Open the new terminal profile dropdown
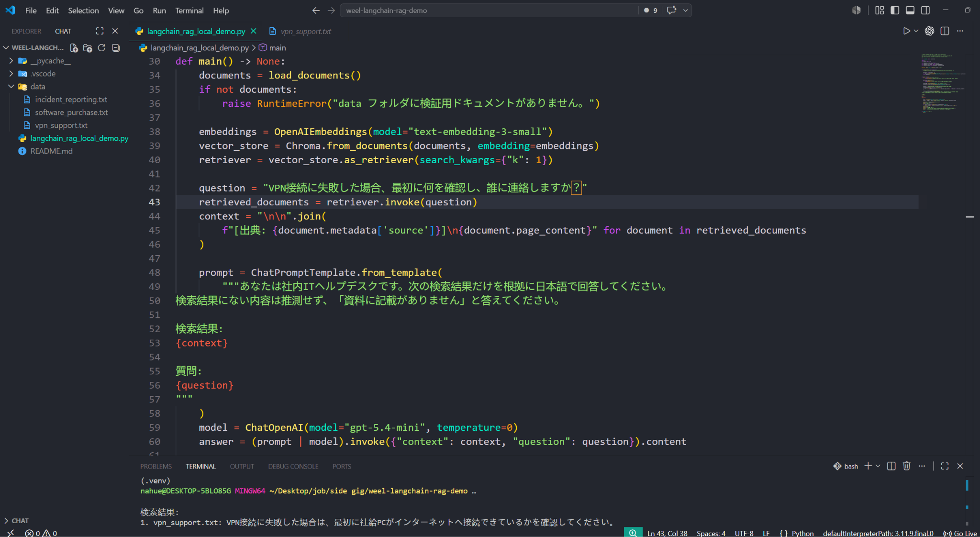980x537 pixels. 878,466
